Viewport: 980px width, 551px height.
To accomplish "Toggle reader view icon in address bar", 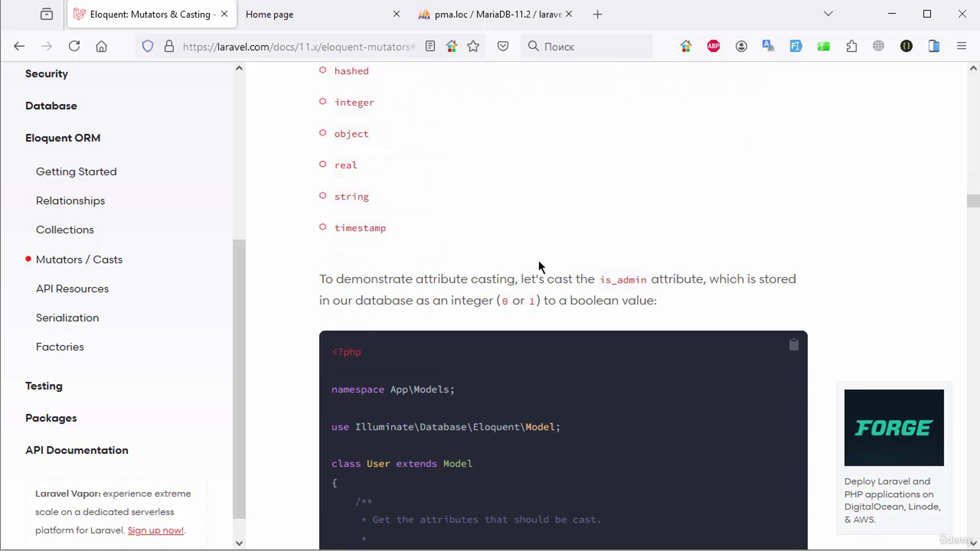I will click(x=430, y=46).
